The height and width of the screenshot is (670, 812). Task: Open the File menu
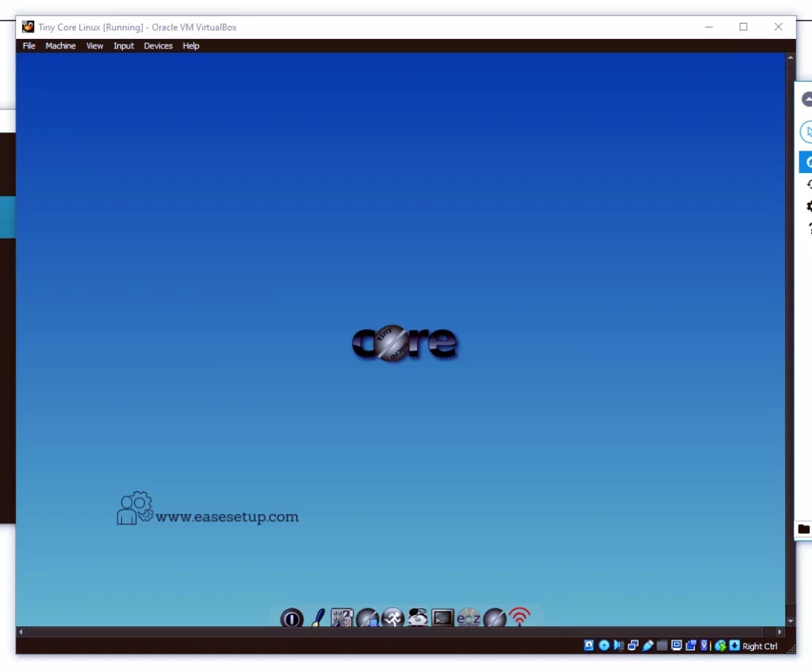coord(29,45)
